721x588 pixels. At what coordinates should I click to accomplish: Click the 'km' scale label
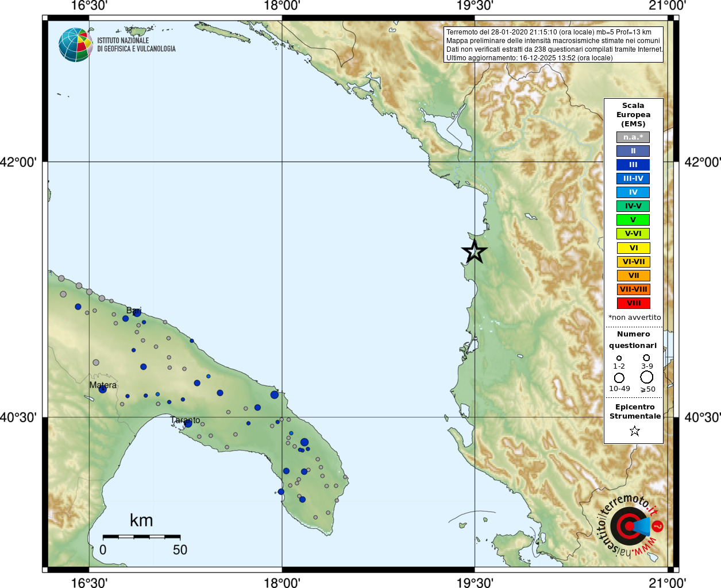(141, 520)
